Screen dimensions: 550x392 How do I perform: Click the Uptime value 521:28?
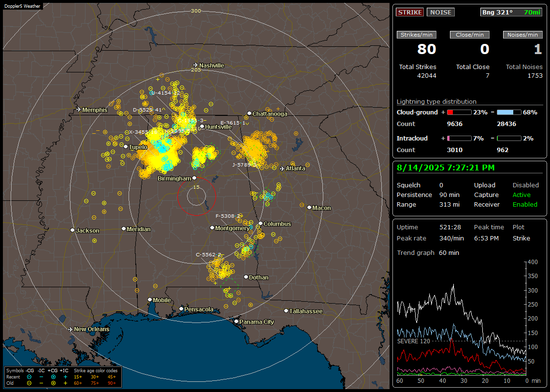coord(450,227)
